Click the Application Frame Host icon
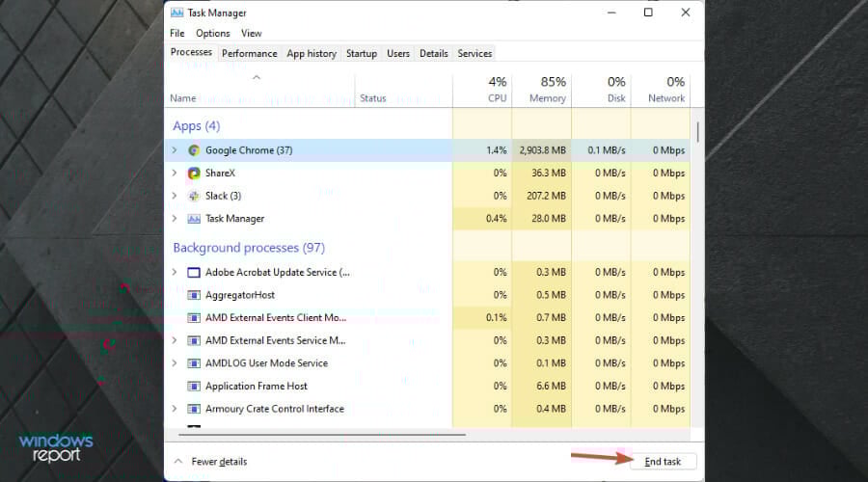Image resolution: width=868 pixels, height=482 pixels. coord(194,386)
